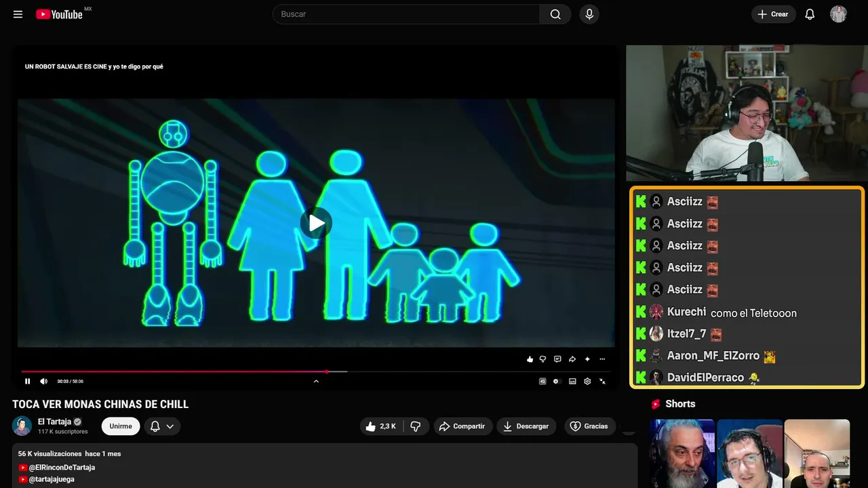Click the streamer webcam feed

click(x=747, y=113)
